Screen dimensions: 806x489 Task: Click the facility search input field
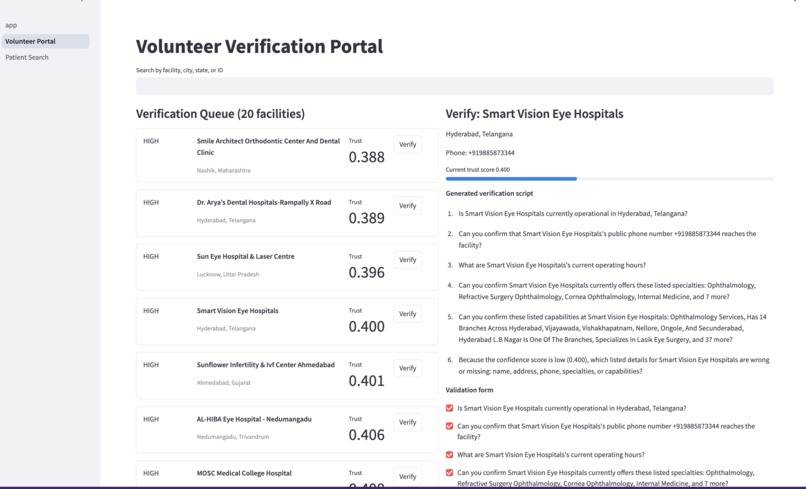click(454, 86)
